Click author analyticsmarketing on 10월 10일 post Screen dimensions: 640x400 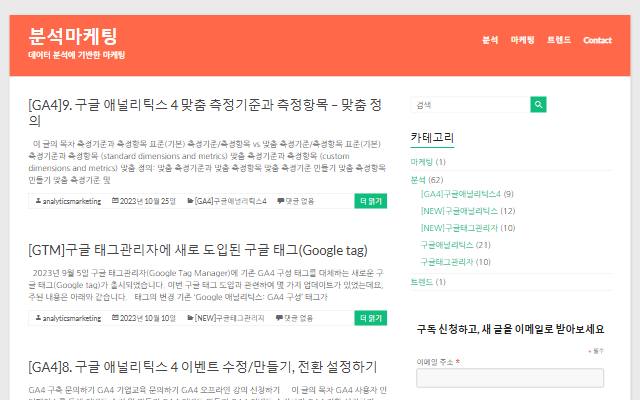[x=71, y=318]
